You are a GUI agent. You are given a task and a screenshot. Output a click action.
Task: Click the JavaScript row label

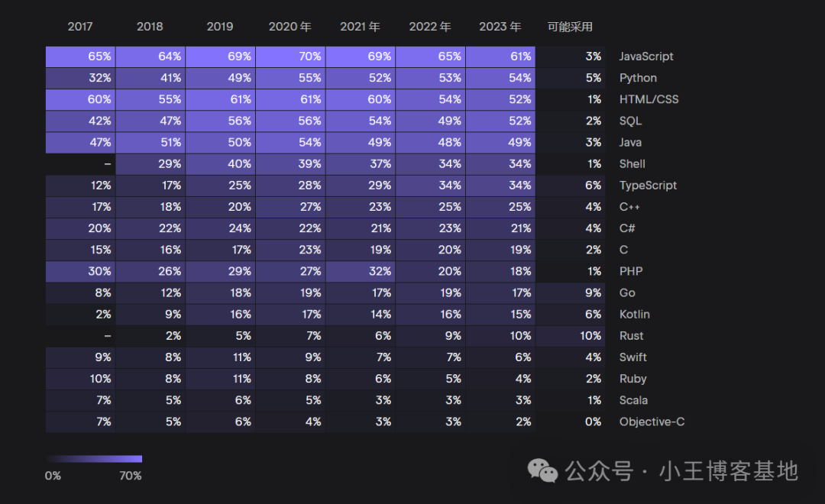646,57
